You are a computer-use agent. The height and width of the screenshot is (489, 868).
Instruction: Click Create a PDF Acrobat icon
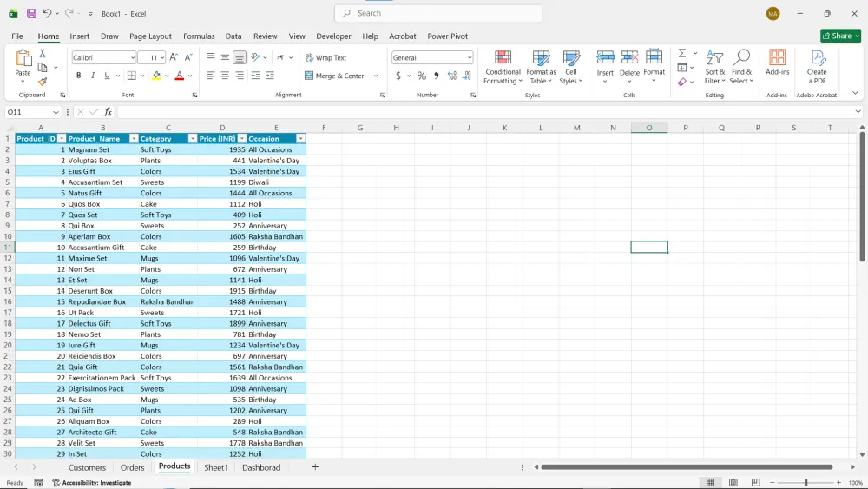click(817, 67)
